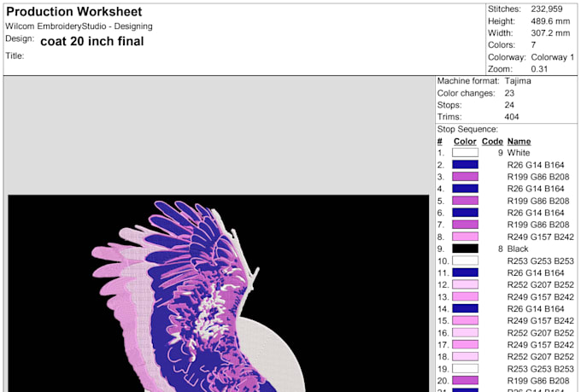Screen dimensions: 581x392
Task: Click the dark blue swatch for stop 2
Action: [x=465, y=165]
